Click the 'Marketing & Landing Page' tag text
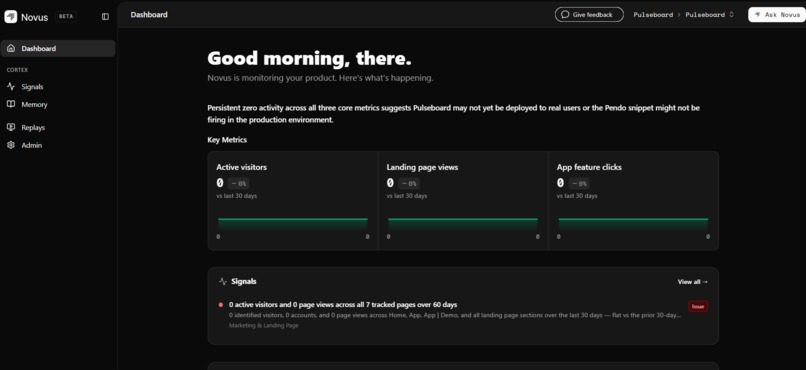 [263, 325]
